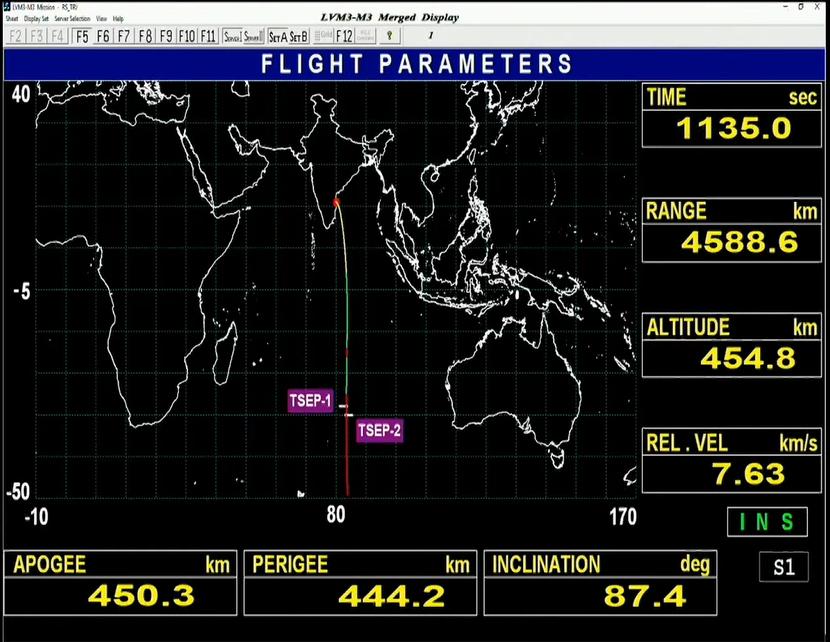
Task: Click the Server II icon
Action: point(255,36)
